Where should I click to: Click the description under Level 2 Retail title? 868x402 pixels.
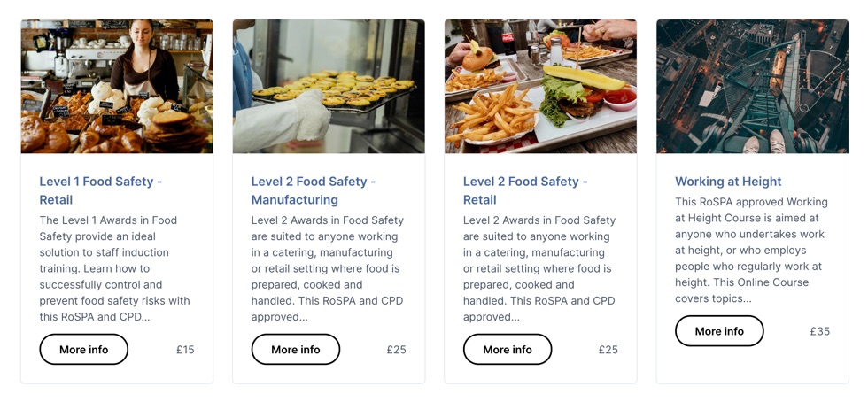pos(539,268)
